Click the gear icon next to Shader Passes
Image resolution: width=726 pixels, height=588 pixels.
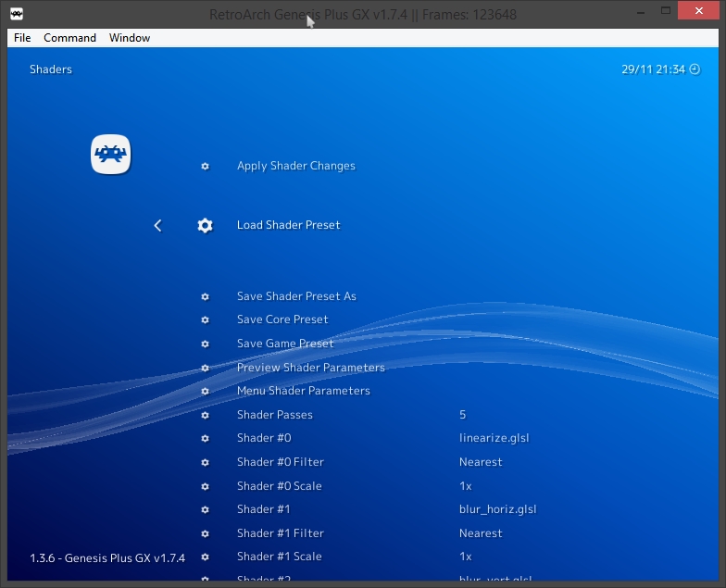206,415
